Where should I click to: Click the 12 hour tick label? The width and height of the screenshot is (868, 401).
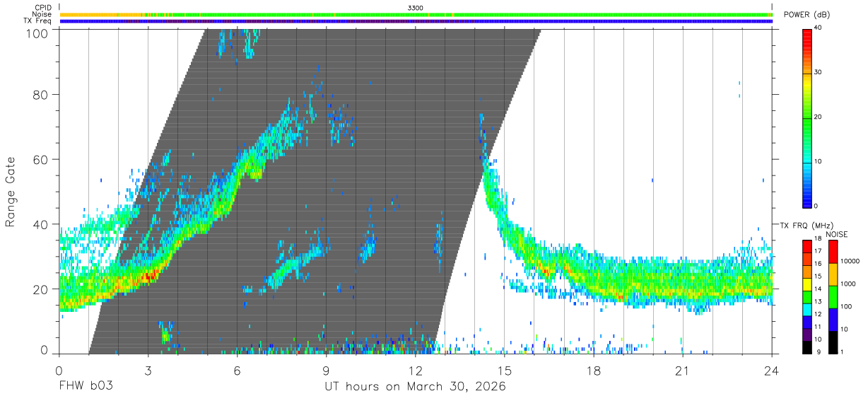point(415,370)
